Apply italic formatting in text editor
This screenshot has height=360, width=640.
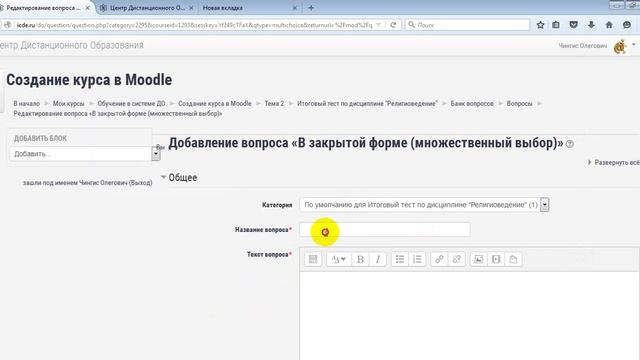tap(378, 259)
